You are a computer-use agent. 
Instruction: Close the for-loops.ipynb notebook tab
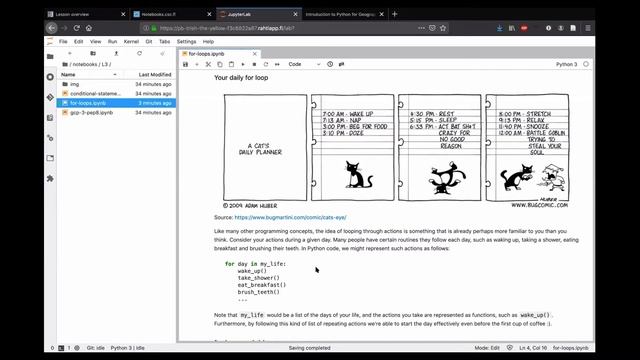click(x=255, y=53)
